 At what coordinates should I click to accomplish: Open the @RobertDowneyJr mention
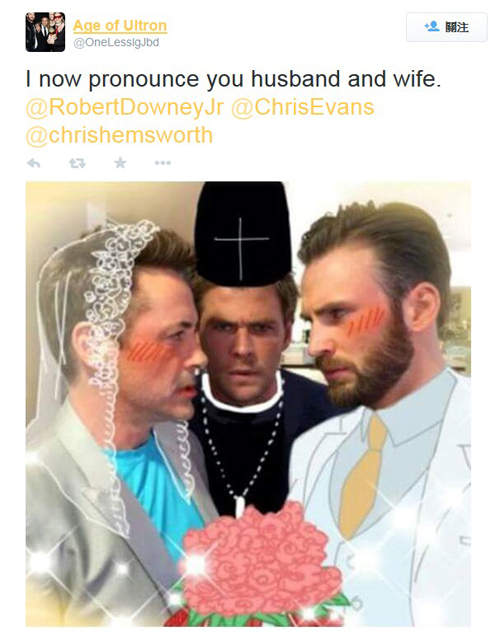pyautogui.click(x=125, y=107)
